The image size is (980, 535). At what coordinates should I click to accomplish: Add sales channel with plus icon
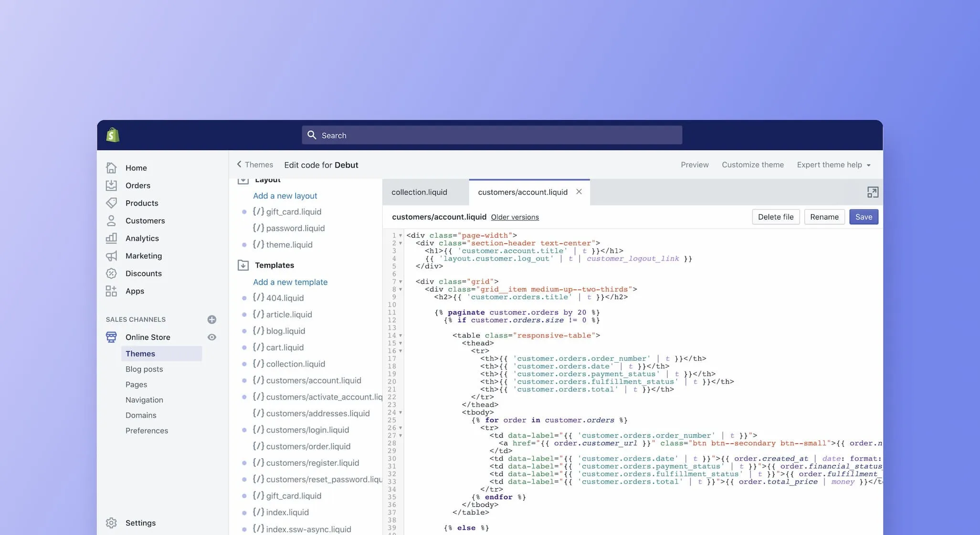[212, 319]
